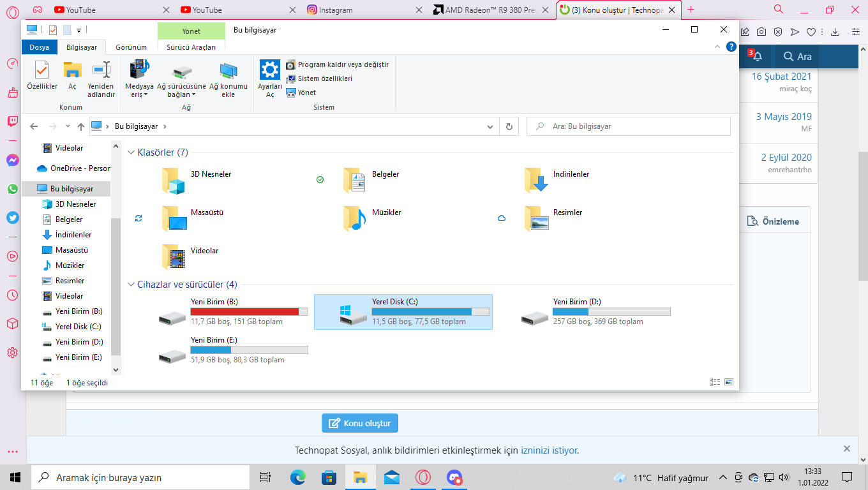Click the navigation pane scrollbar down arrow
The image size is (868, 490).
pos(116,369)
